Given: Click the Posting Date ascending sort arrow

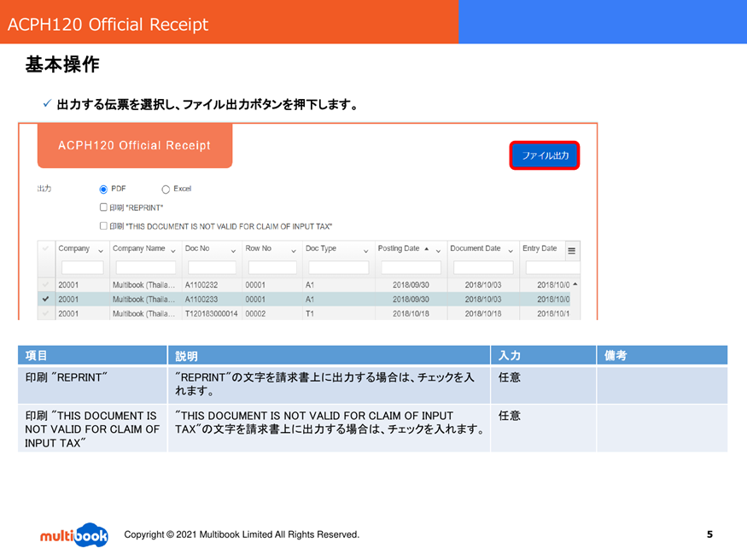Looking at the screenshot, I should (x=426, y=248).
